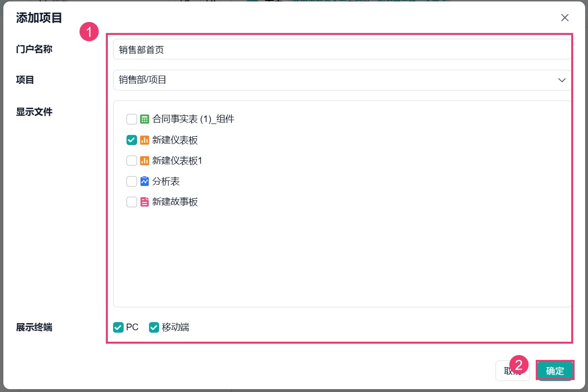This screenshot has width=588, height=392.
Task: Uncheck the 新建仪表板 checkbox
Action: point(132,140)
